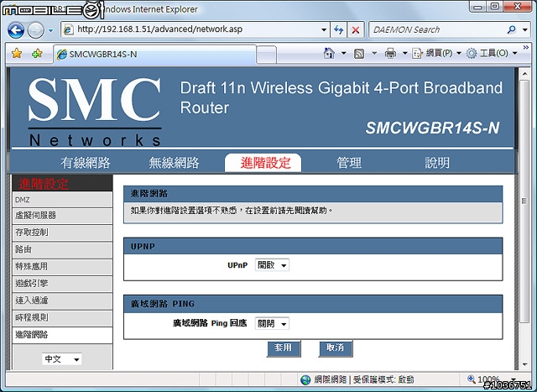Open a new blank browser tab

267,55
